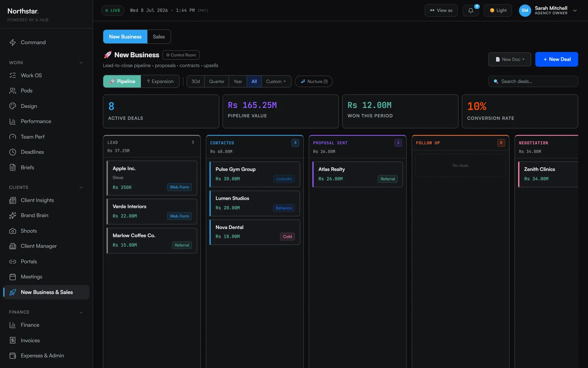Open notifications bell icon
588x368 pixels.
point(471,10)
